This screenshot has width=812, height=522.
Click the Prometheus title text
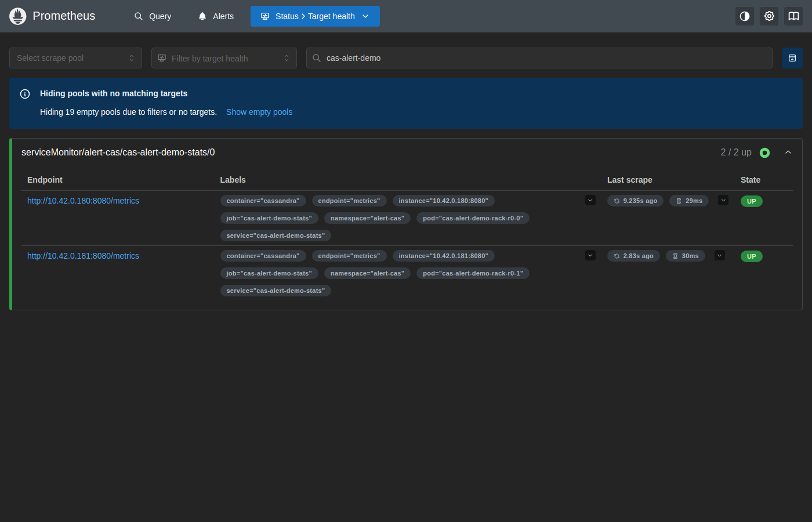click(64, 16)
